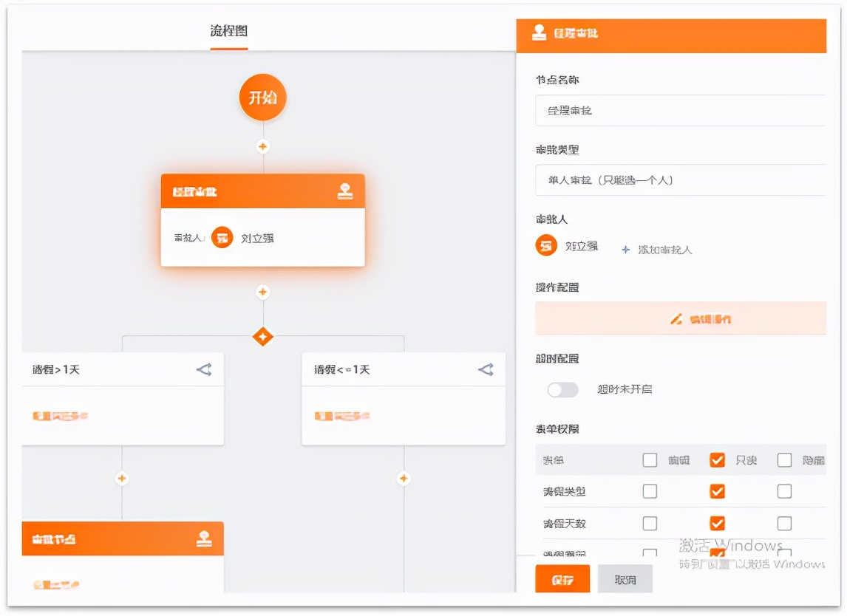847x616 pixels.
Task: Select the 开始 start node
Action: click(262, 97)
